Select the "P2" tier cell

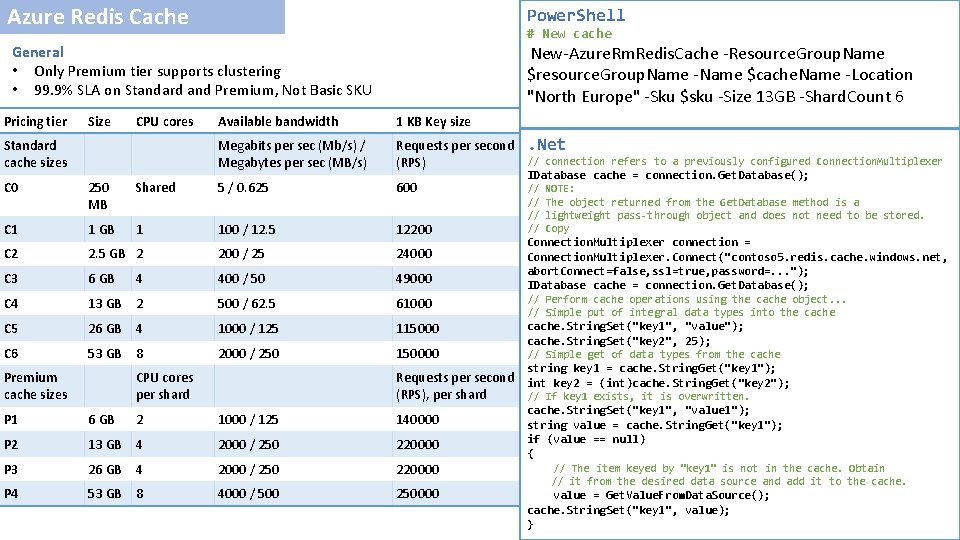(10, 444)
